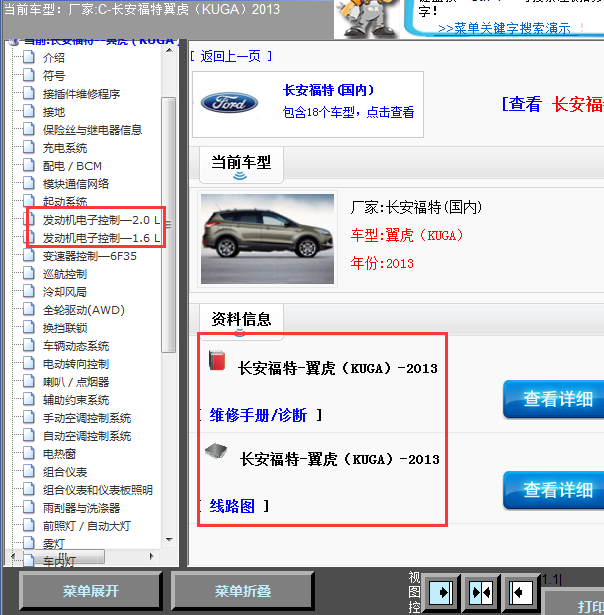Click the 返回上一页 link

[x=231, y=56]
